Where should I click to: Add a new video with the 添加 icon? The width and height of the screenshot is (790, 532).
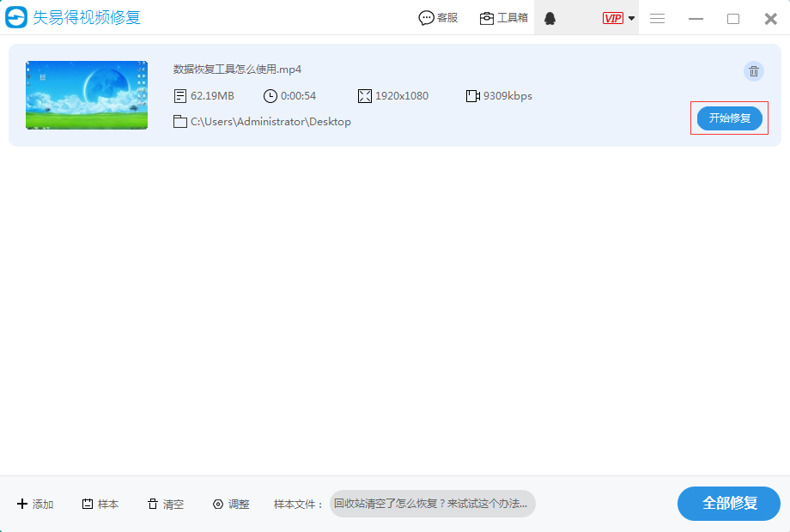(34, 504)
